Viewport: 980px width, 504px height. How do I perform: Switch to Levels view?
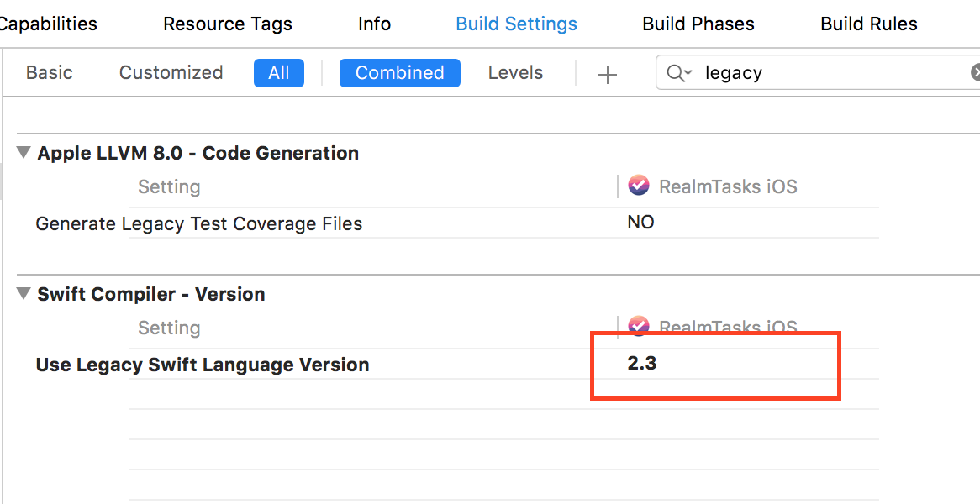tap(515, 73)
